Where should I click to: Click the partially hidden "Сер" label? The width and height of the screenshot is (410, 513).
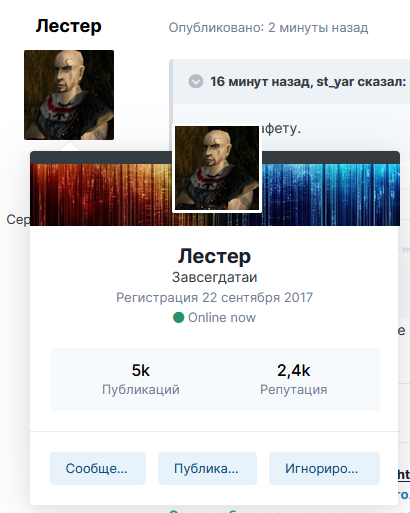click(18, 220)
